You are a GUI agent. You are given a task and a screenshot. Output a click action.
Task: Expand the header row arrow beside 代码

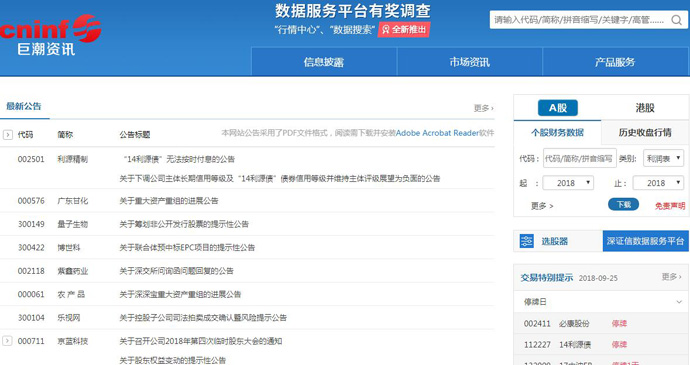tap(8, 135)
